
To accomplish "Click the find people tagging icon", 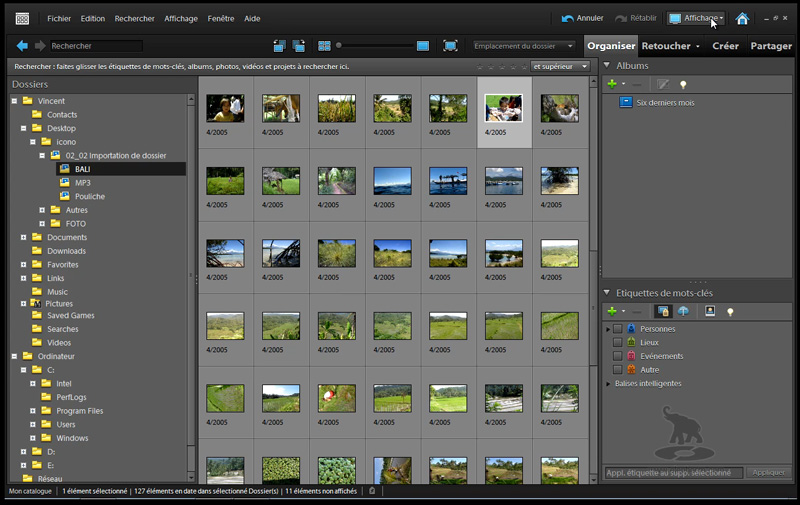I will 663,311.
